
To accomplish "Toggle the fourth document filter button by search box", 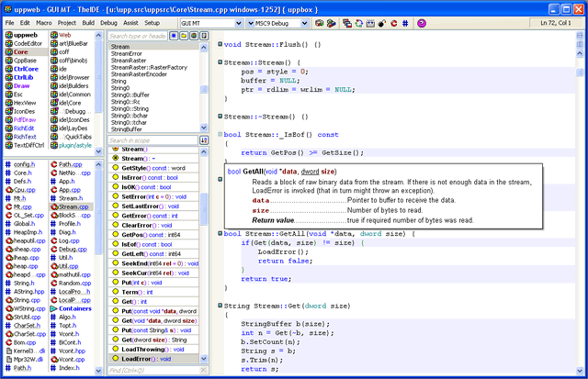I will pyautogui.click(x=204, y=36).
